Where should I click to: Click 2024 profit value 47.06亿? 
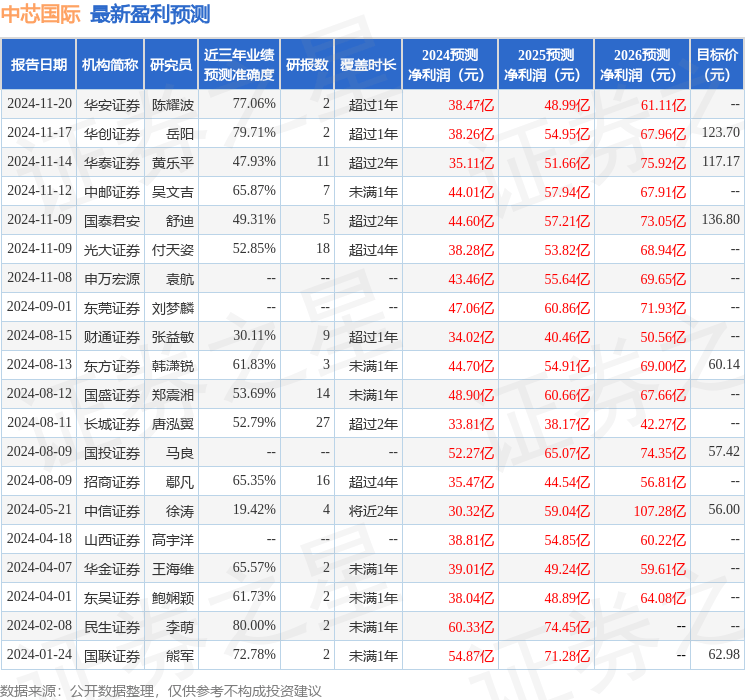point(471,308)
